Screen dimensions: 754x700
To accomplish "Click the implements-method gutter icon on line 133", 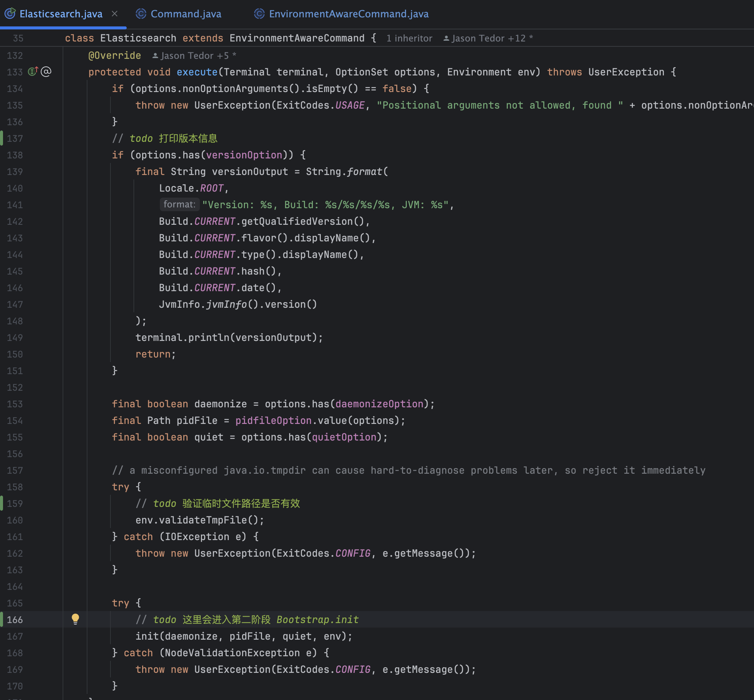I will click(33, 71).
